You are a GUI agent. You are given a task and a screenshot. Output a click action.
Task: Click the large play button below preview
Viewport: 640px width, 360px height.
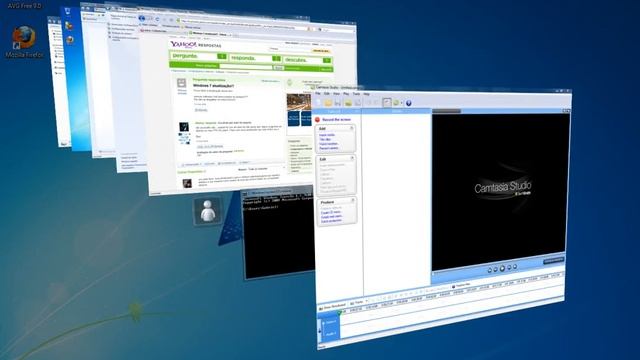pos(502,268)
